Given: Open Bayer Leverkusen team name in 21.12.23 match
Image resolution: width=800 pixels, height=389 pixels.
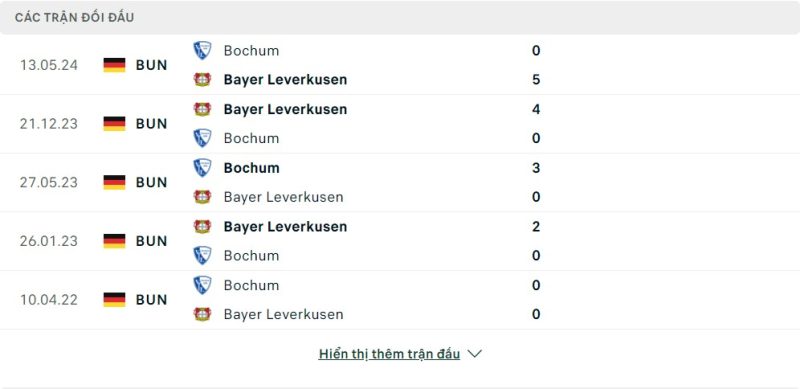Looking at the screenshot, I should click(x=285, y=109).
